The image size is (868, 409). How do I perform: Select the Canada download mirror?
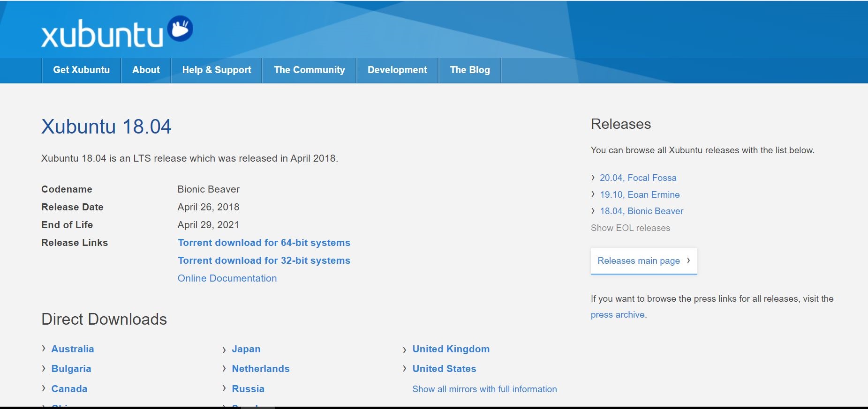pyautogui.click(x=69, y=389)
